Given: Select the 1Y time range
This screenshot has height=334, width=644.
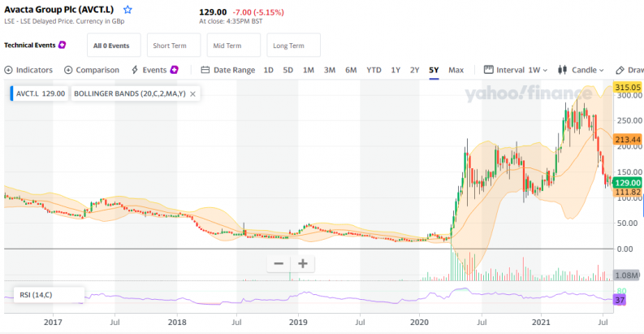Looking at the screenshot, I should click(x=395, y=70).
